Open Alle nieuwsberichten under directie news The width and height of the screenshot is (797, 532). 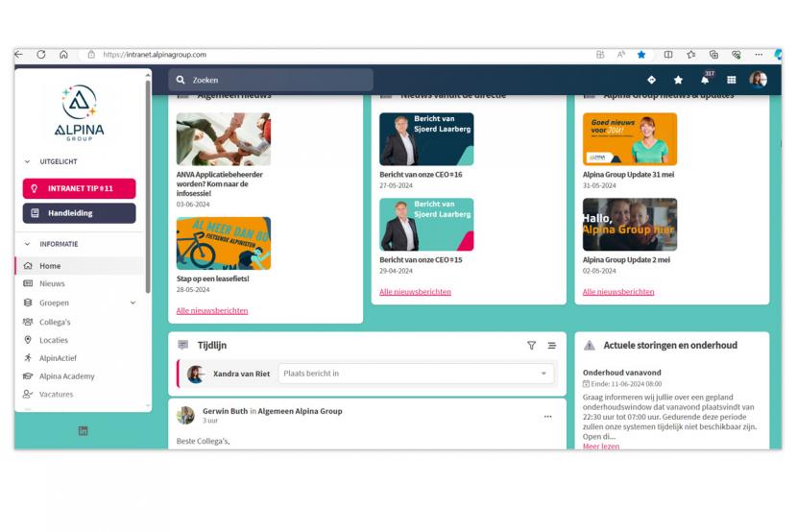[415, 292]
